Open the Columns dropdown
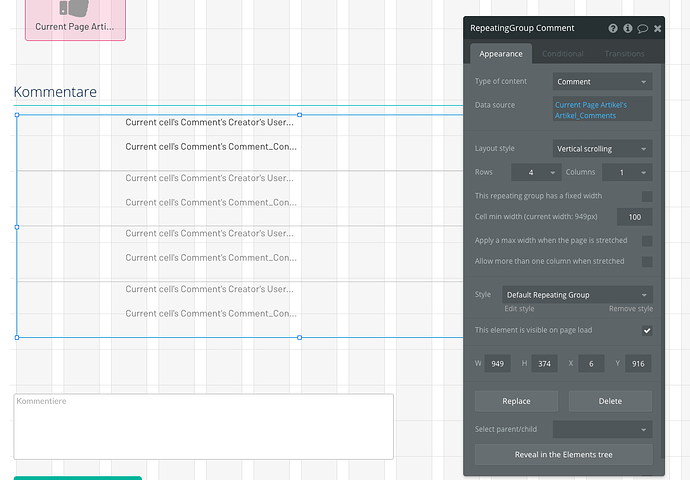Viewport: 690px width, 480px height. point(627,172)
